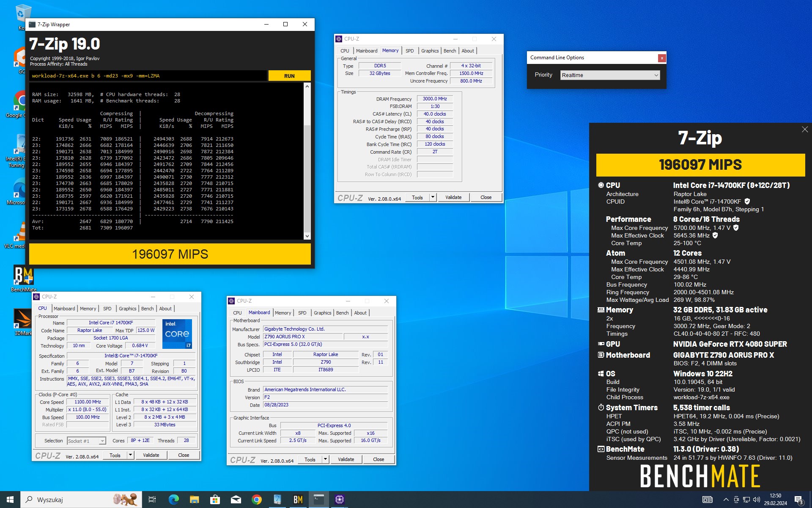The width and height of the screenshot is (812, 508).
Task: Open network status tray icon
Action: 746,500
